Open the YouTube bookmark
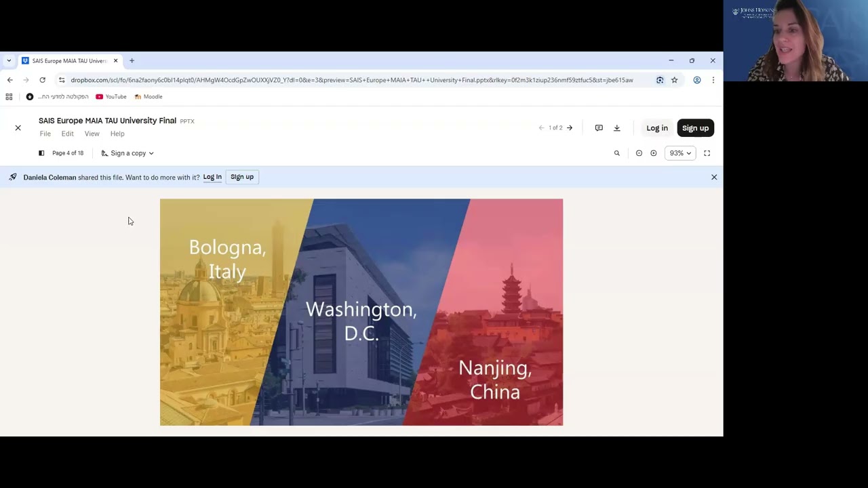 click(111, 97)
